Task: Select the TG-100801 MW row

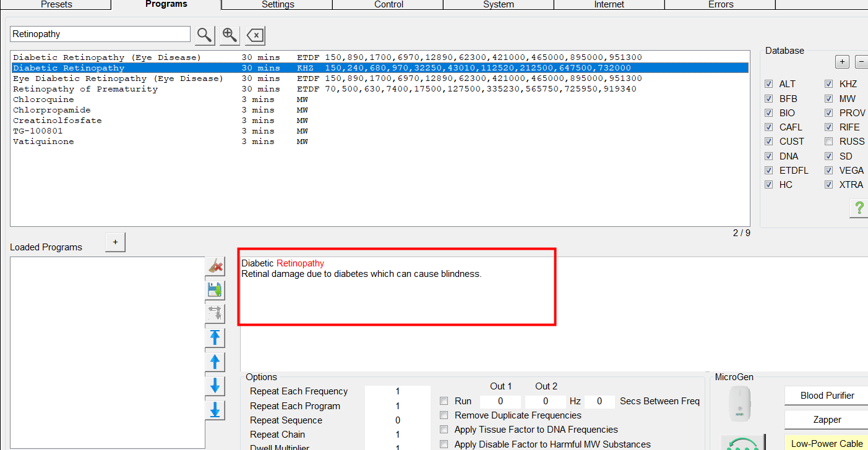Action: tap(380, 131)
